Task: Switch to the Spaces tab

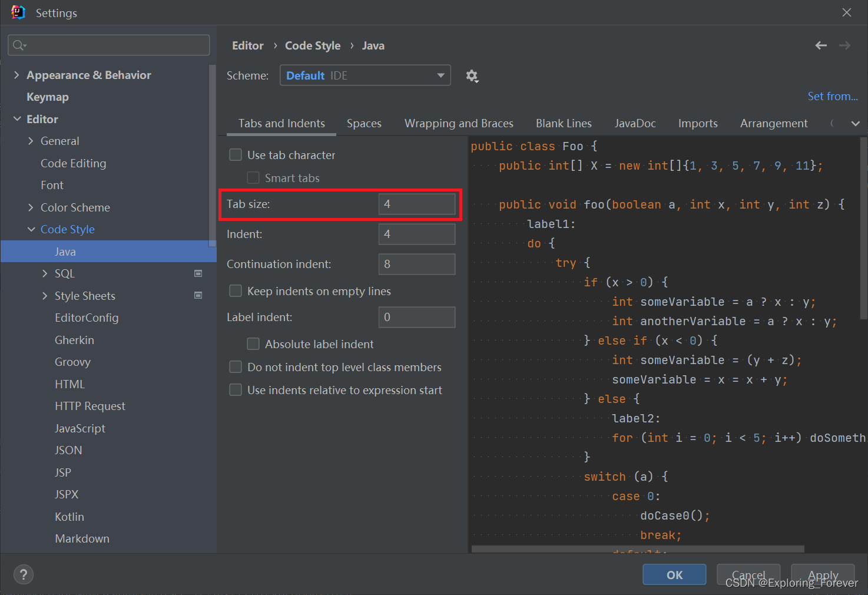Action: (x=364, y=123)
